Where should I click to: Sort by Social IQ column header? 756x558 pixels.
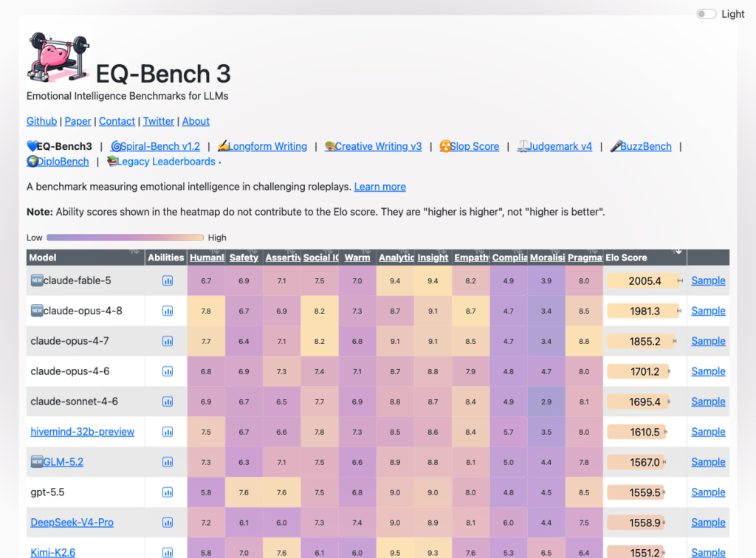(x=320, y=258)
